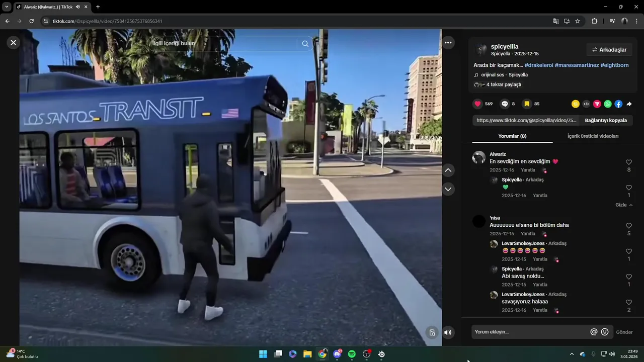
Task: Open the three-dot more options on video
Action: tap(448, 43)
